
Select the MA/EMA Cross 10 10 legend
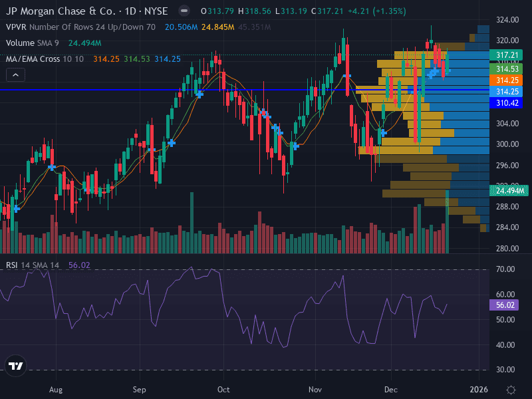tap(45, 59)
